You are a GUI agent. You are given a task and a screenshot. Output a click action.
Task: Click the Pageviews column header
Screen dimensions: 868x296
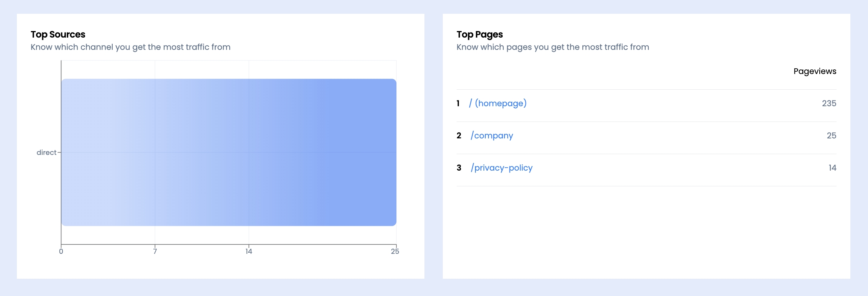click(x=815, y=71)
